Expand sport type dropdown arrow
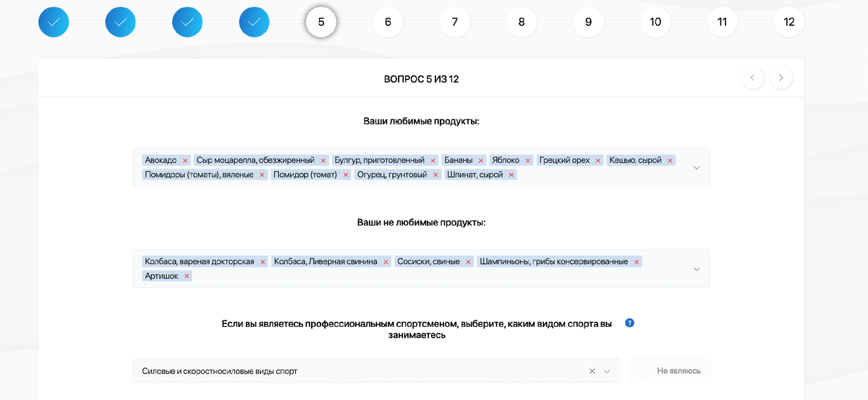 [x=607, y=371]
